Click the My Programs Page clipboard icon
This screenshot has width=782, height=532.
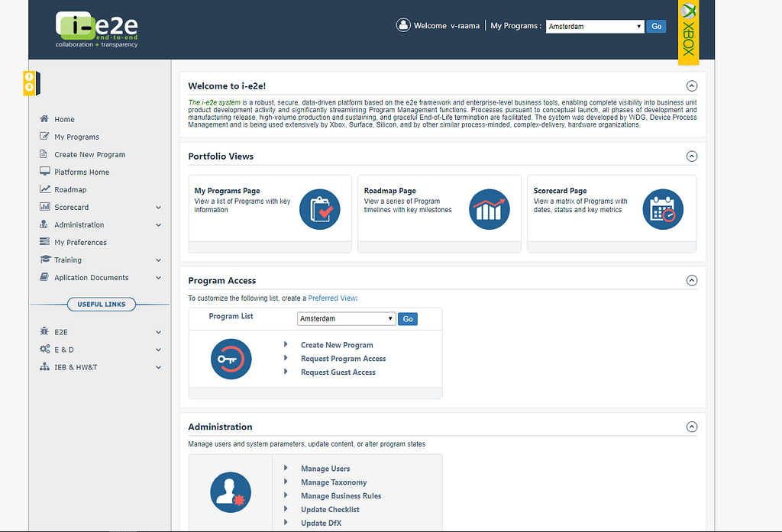pos(319,209)
